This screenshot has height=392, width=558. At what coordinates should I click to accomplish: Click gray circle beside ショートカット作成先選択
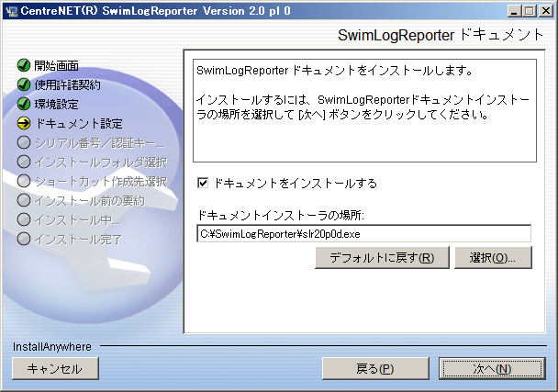[24, 181]
